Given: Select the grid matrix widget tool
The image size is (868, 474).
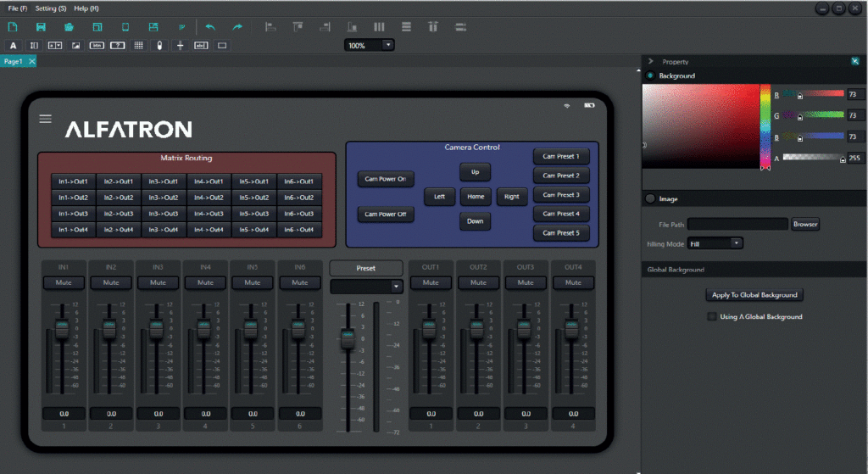Looking at the screenshot, I should pos(138,46).
